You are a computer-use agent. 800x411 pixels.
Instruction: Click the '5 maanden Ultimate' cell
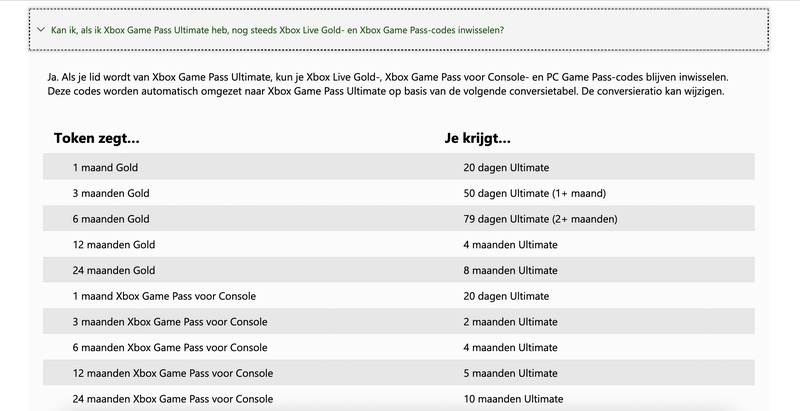(510, 374)
